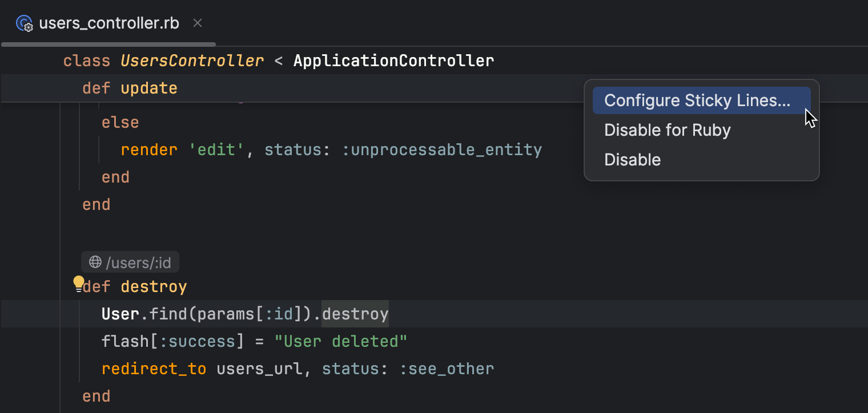Image resolution: width=868 pixels, height=413 pixels.
Task: Click the "User deleted" string
Action: [x=340, y=342]
